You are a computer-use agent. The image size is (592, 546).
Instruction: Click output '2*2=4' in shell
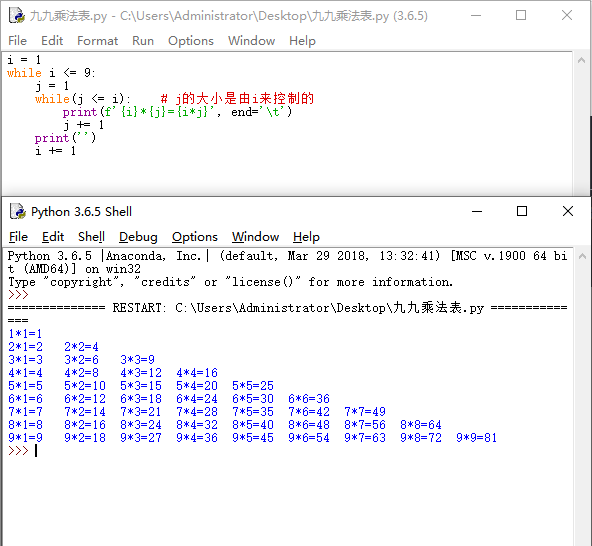[81, 347]
